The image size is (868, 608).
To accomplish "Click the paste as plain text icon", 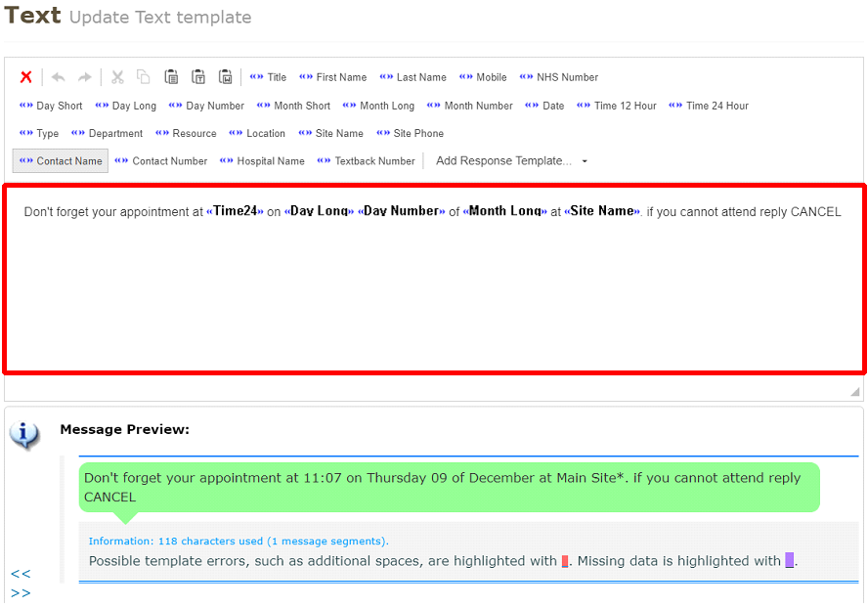I will (198, 77).
